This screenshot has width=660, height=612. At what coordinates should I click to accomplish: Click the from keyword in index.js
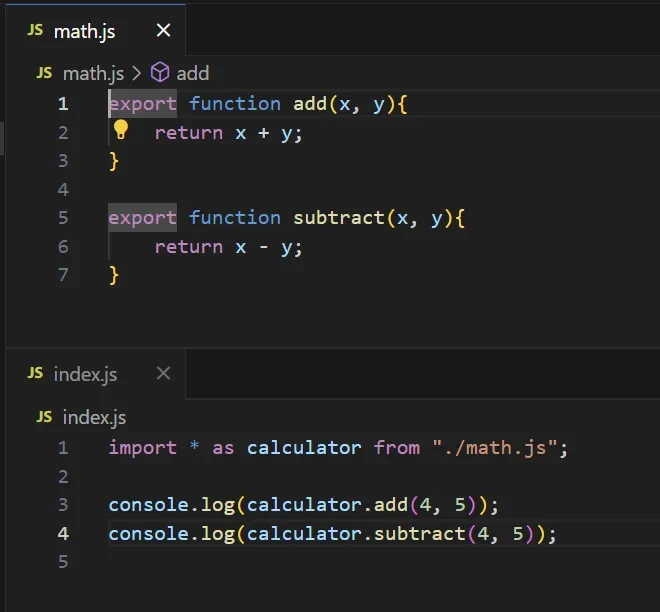tap(397, 447)
